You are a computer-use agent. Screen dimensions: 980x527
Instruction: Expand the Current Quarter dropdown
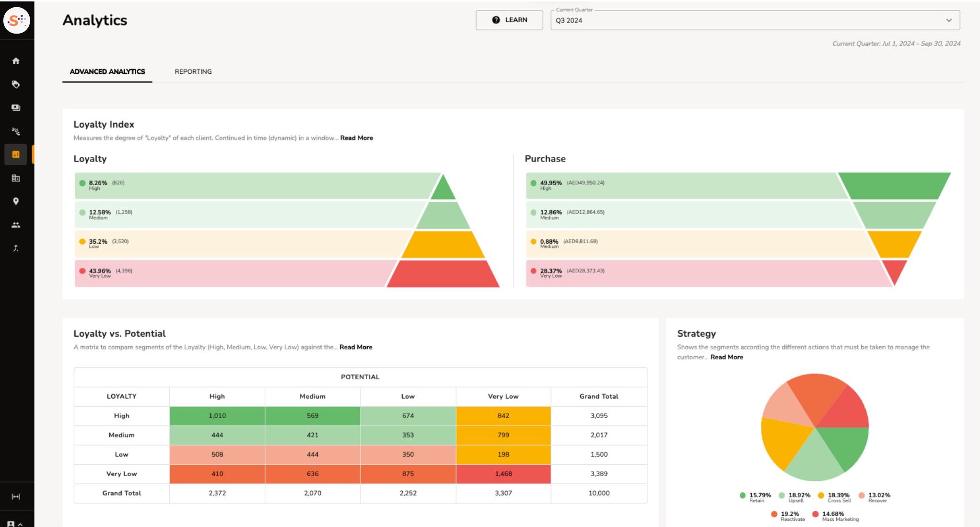pyautogui.click(x=947, y=20)
